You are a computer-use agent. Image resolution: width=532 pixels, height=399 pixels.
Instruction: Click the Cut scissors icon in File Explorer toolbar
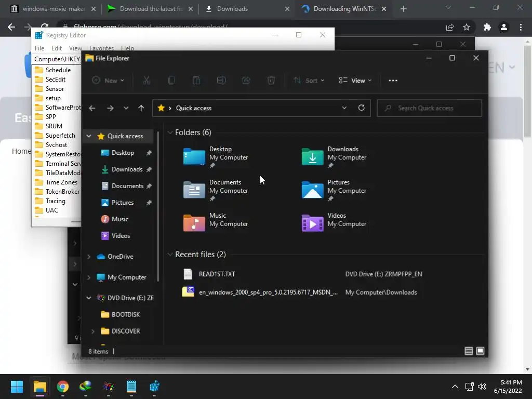(146, 81)
